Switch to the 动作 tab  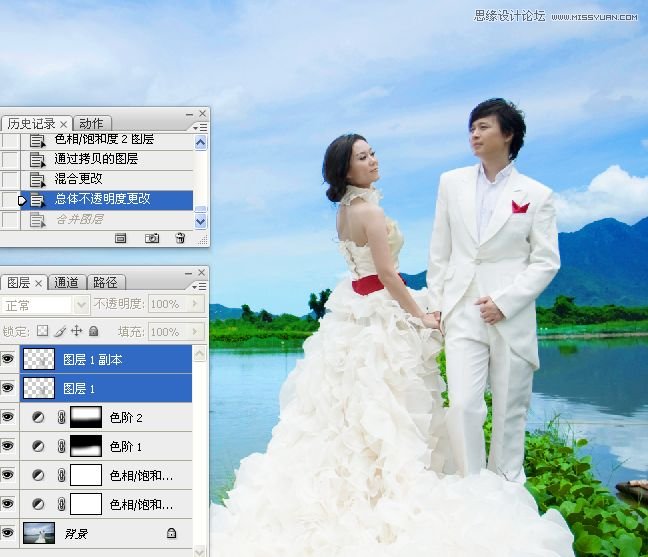tap(91, 123)
